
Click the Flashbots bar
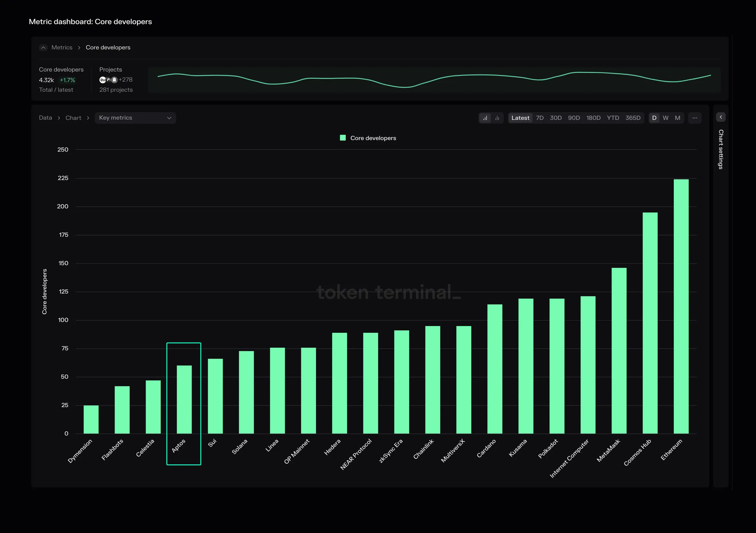[122, 410]
